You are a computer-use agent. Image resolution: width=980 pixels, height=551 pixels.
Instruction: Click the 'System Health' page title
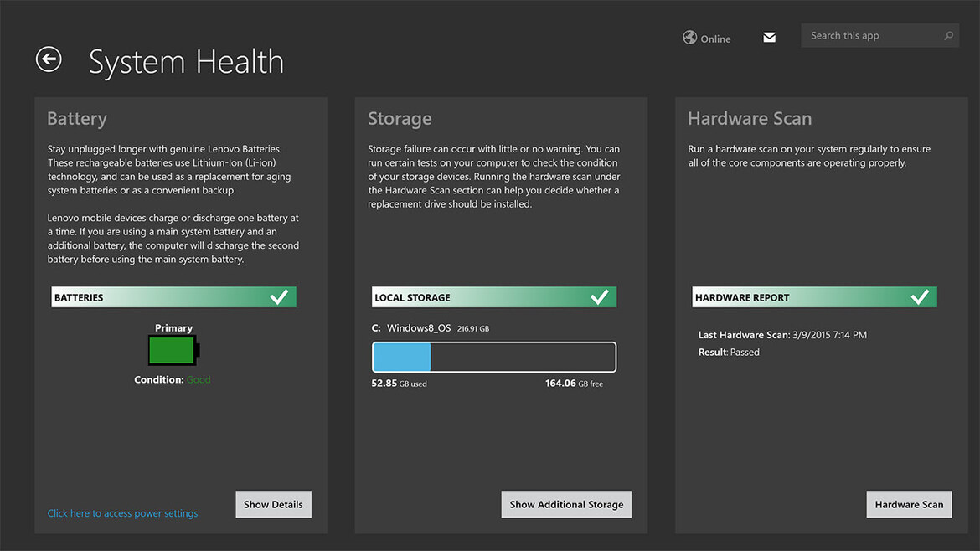186,61
